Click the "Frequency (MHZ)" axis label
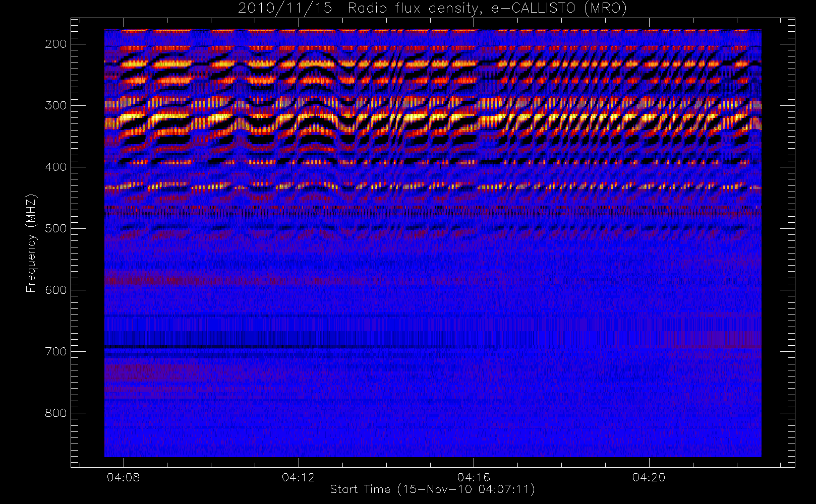Viewport: 816px width, 504px height. pyautogui.click(x=31, y=243)
